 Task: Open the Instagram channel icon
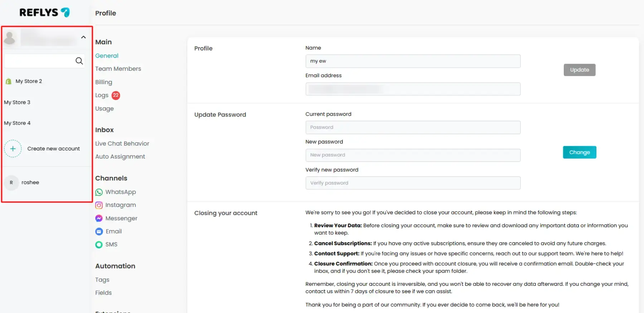click(x=99, y=205)
